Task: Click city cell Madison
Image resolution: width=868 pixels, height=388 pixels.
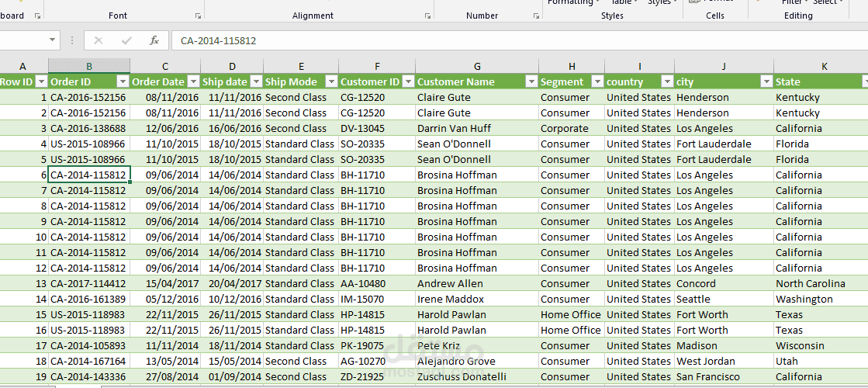Action: [x=724, y=345]
